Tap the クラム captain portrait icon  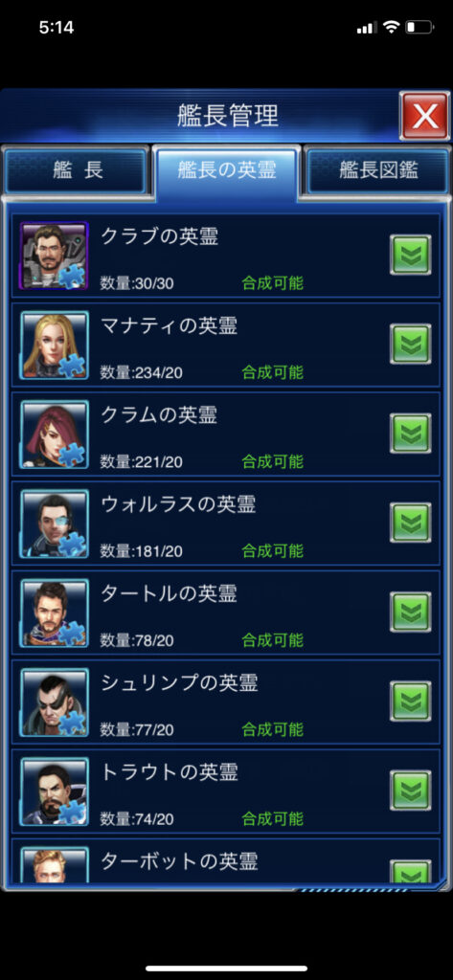pyautogui.click(x=55, y=434)
